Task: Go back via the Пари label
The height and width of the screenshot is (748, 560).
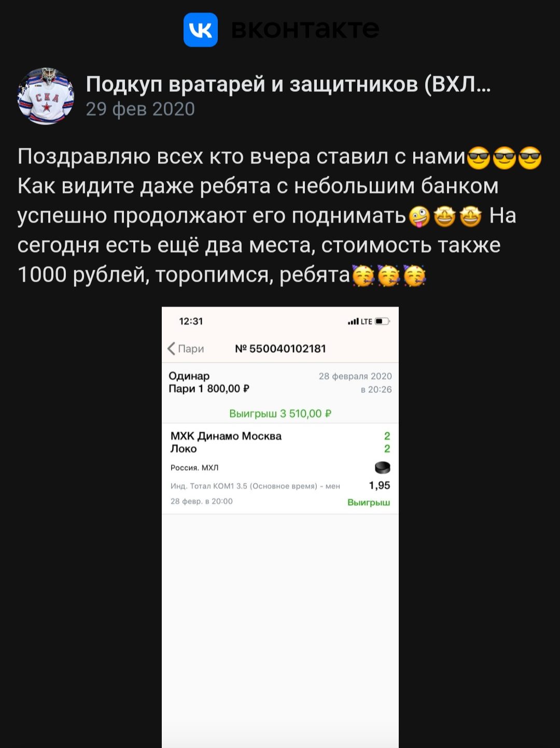Action: (x=191, y=349)
